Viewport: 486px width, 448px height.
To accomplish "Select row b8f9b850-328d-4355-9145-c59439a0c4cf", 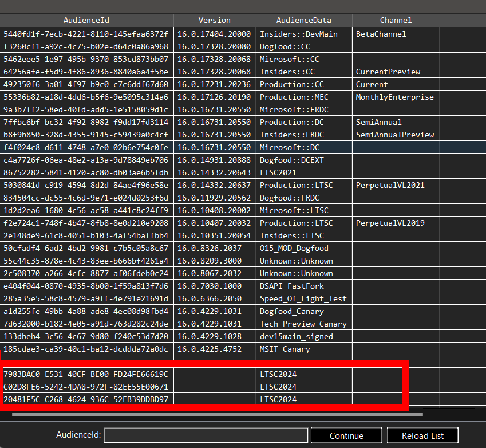I will click(x=243, y=135).
